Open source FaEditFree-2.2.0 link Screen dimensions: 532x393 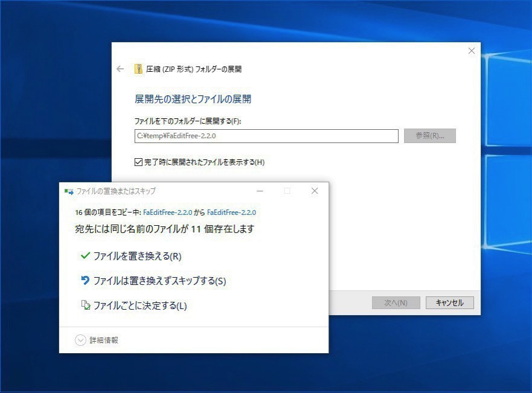168,212
